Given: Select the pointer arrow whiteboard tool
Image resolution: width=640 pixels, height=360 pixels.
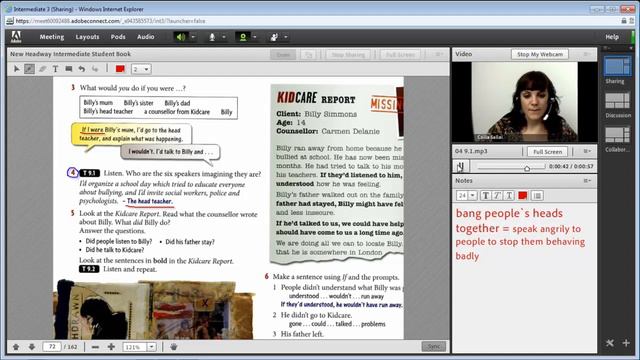Looking at the screenshot, I should point(16,69).
